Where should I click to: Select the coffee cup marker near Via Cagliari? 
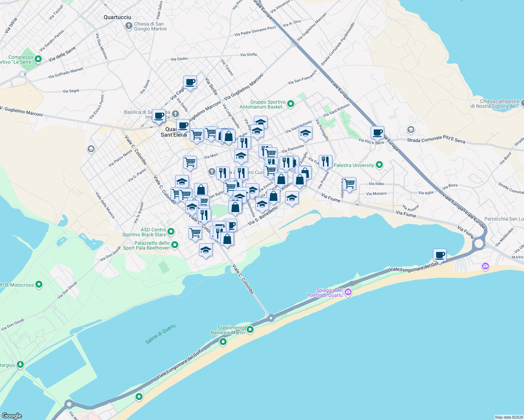[x=190, y=83]
